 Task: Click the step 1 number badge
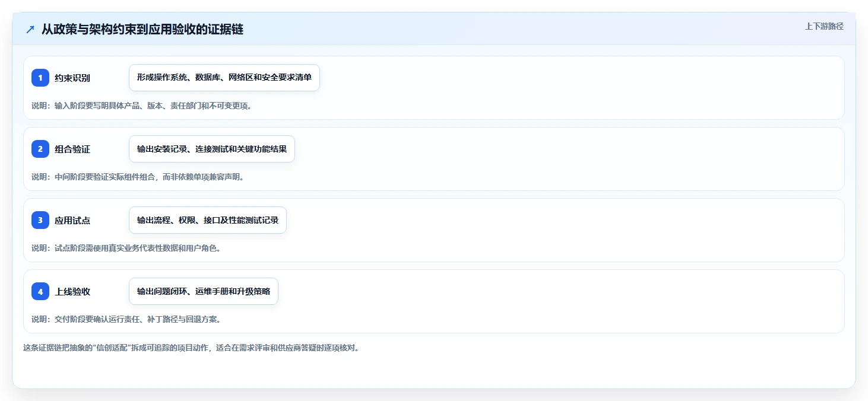(x=40, y=78)
